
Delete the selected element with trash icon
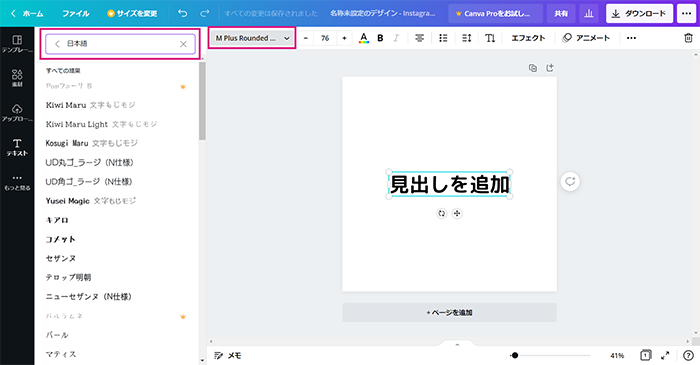coord(688,38)
